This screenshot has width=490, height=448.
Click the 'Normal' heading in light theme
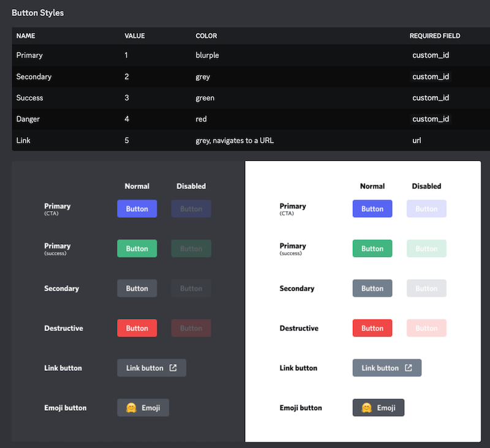coord(372,186)
